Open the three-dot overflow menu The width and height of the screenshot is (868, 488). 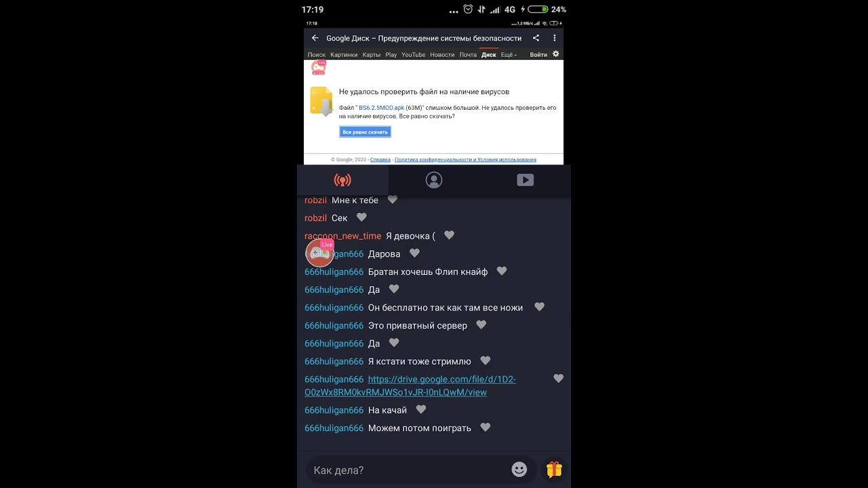(554, 38)
